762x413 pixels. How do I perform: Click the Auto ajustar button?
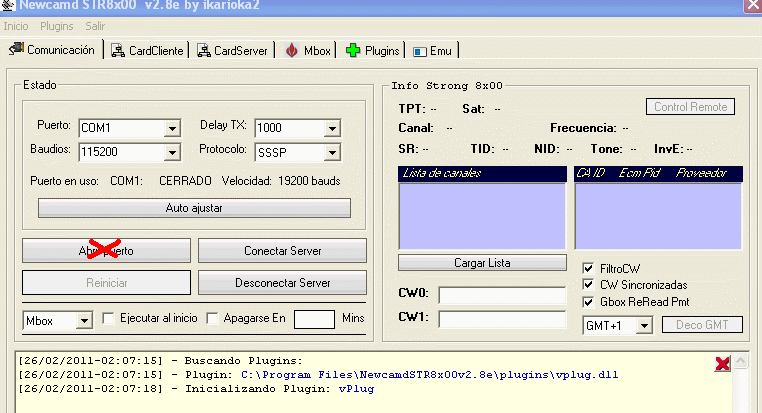click(194, 208)
